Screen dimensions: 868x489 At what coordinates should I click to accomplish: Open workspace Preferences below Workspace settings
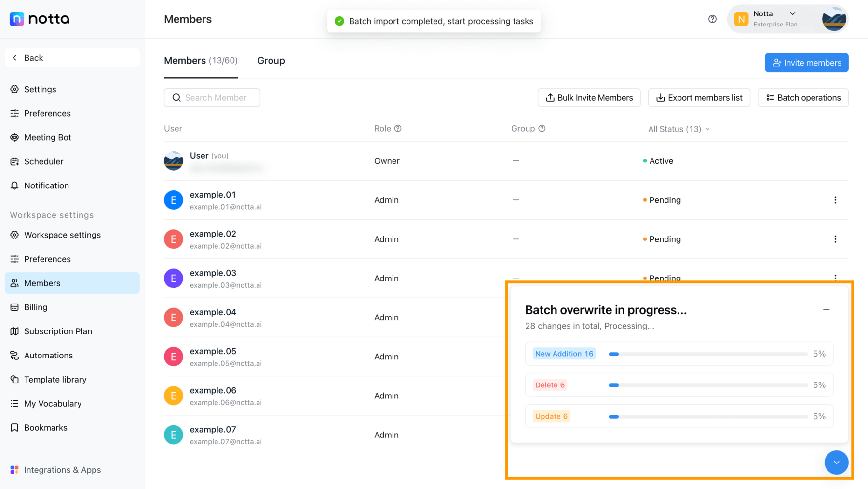click(72, 259)
